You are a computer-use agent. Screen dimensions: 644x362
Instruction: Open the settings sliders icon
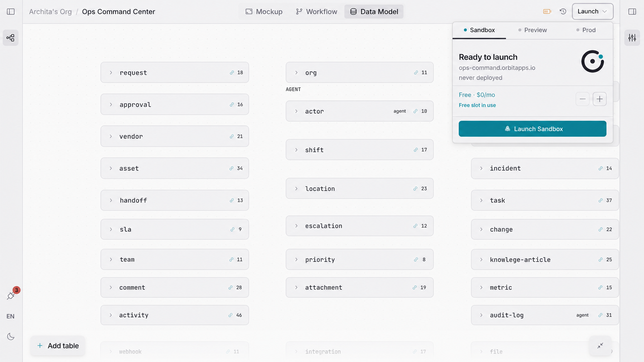[632, 38]
